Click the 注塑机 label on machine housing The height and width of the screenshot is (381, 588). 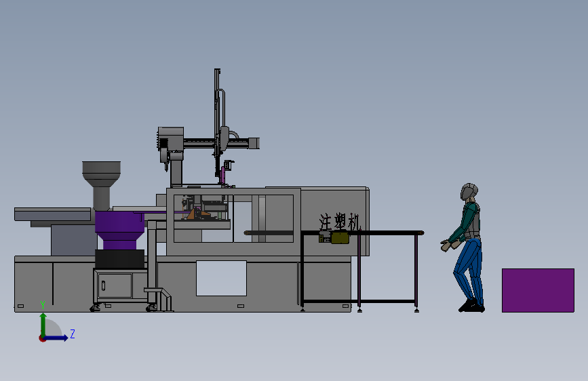coord(339,222)
